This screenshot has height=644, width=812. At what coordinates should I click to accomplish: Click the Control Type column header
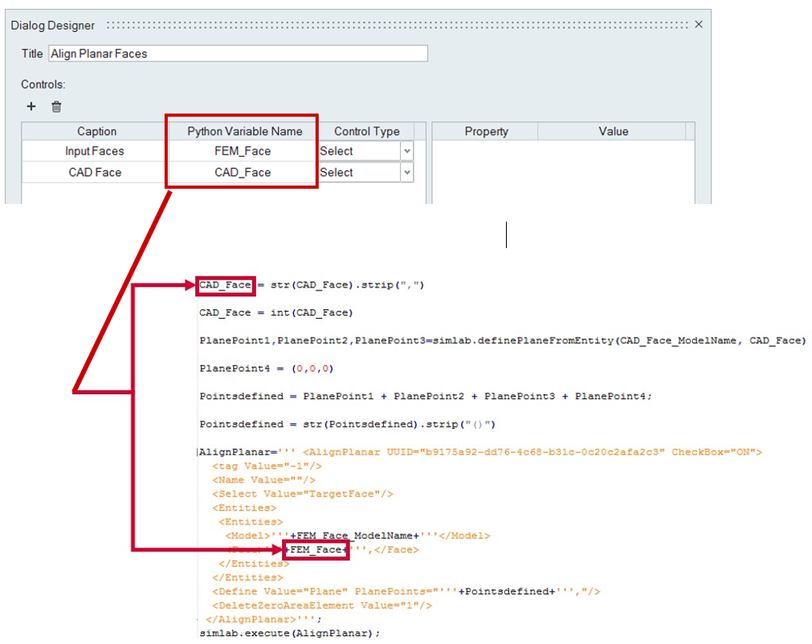click(x=366, y=132)
